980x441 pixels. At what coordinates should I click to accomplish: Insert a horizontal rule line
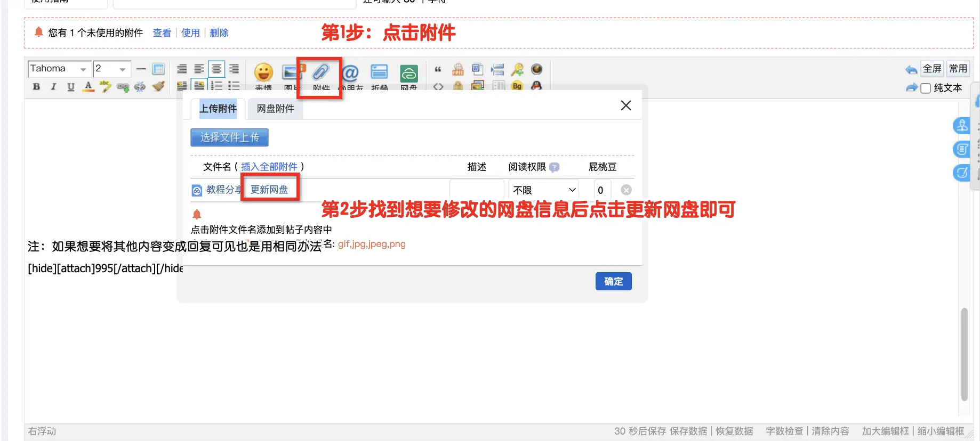[141, 69]
